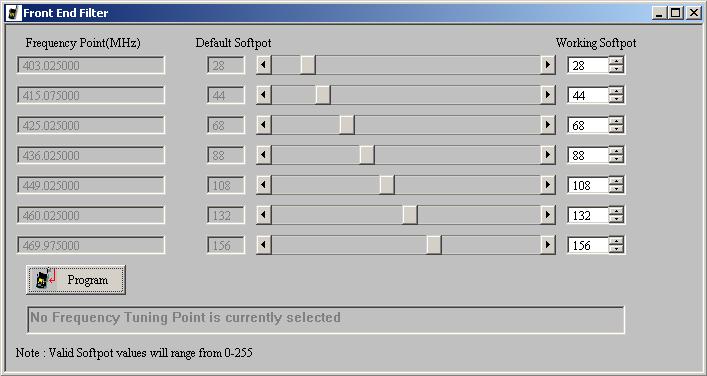
Task: Click the slider thumb on the 425.025000 row
Action: [347, 125]
